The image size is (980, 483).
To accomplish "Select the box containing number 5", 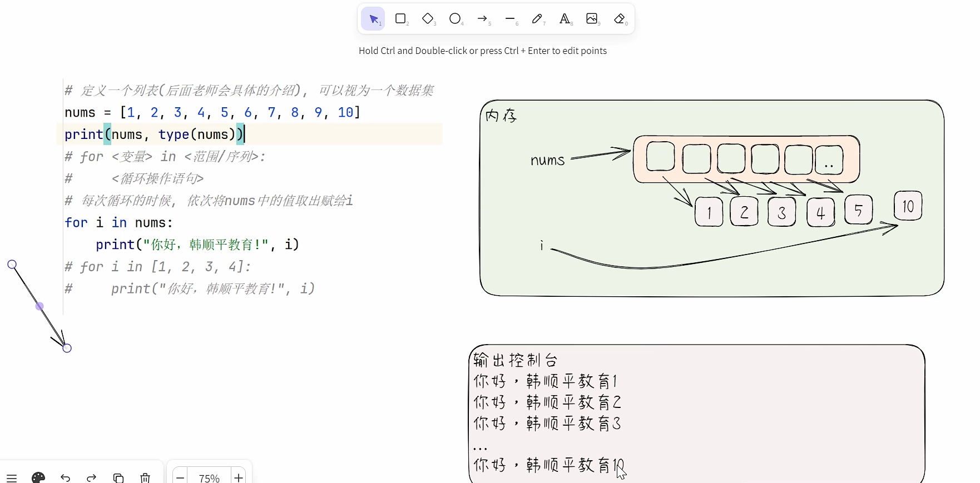I will coord(858,210).
